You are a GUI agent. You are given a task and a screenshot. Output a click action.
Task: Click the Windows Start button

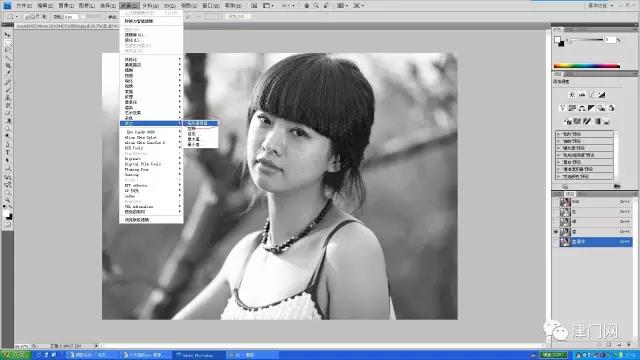click(x=16, y=355)
